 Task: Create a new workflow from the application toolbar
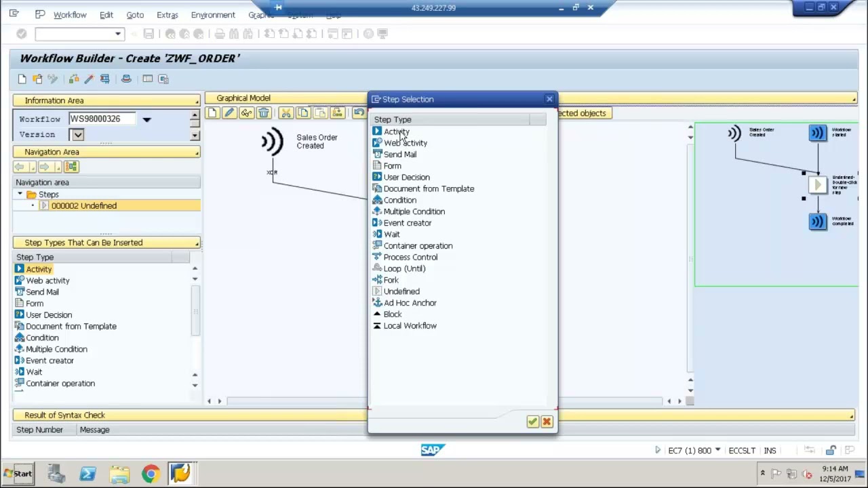click(x=22, y=79)
